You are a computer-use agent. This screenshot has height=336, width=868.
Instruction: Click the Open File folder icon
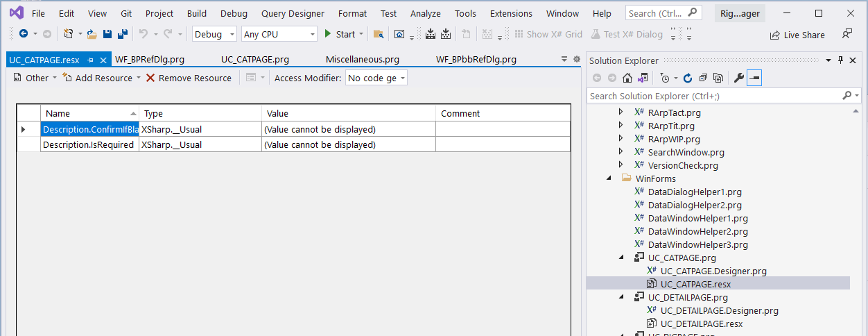pyautogui.click(x=92, y=34)
